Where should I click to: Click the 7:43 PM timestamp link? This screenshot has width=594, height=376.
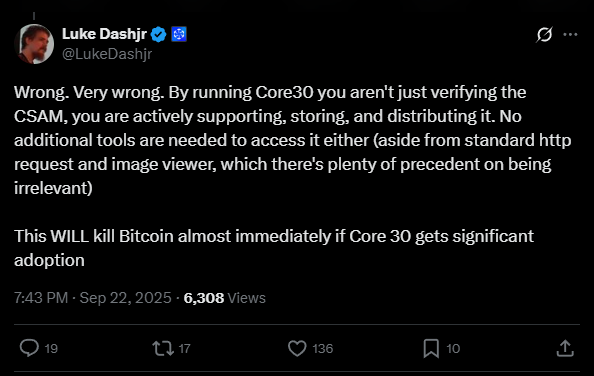[x=41, y=298]
